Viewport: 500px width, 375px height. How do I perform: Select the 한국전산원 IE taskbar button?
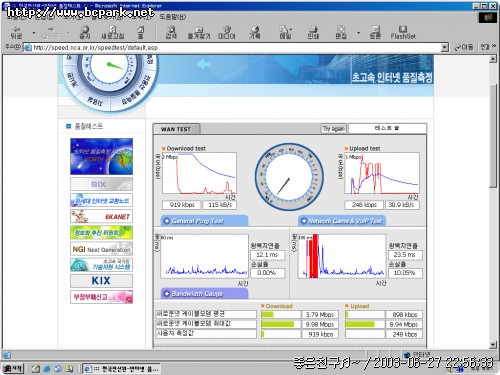(x=121, y=369)
